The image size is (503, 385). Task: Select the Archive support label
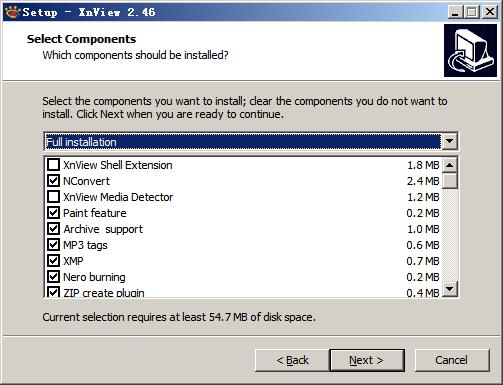[103, 229]
